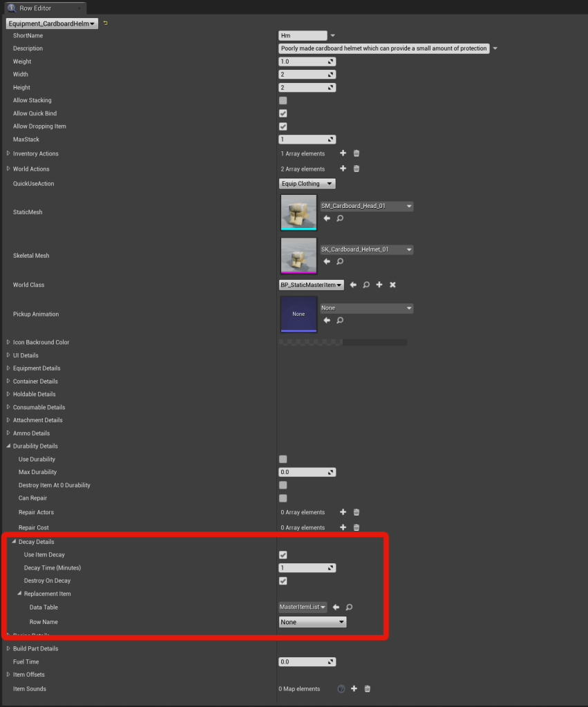This screenshot has height=707, width=588.
Task: Click the Decay Time (Minutes) field
Action: (307, 568)
